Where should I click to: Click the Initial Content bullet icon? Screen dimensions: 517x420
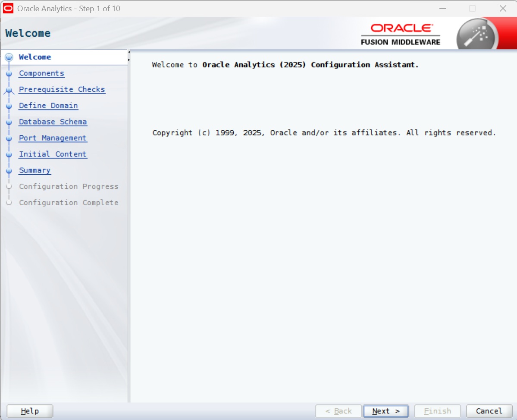[x=9, y=154]
